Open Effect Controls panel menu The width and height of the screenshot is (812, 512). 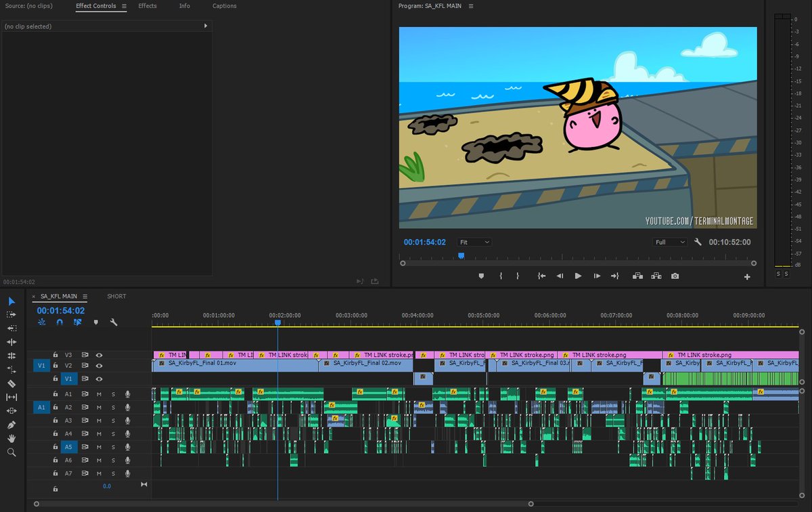click(124, 6)
